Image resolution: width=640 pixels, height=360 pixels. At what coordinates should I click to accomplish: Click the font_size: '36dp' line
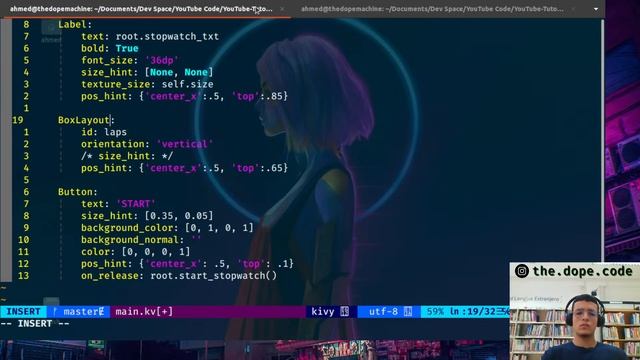129,60
